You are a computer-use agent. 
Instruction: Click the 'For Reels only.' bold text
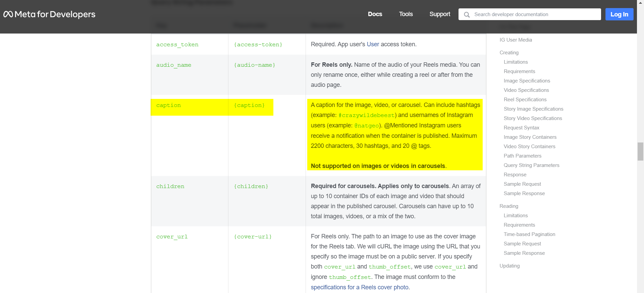[332, 65]
